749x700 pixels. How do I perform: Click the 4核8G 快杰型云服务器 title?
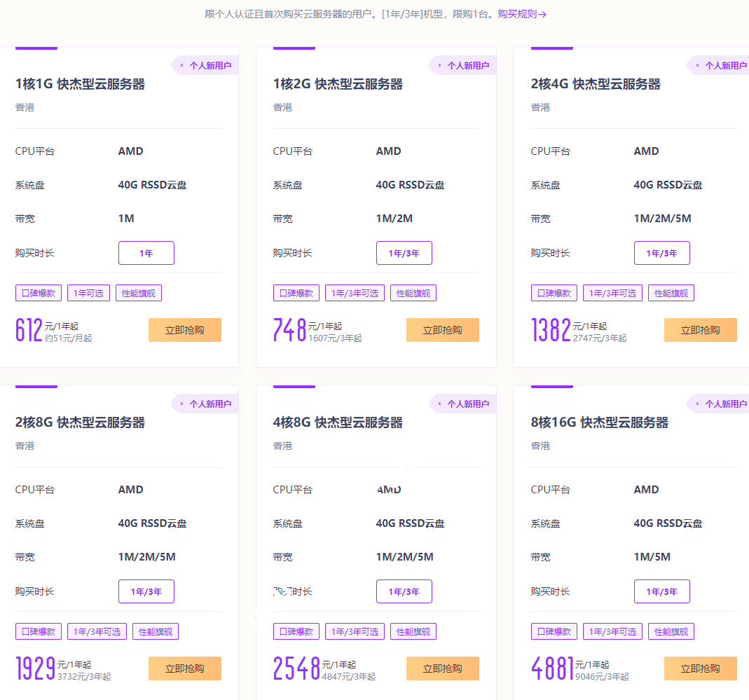coord(338,423)
